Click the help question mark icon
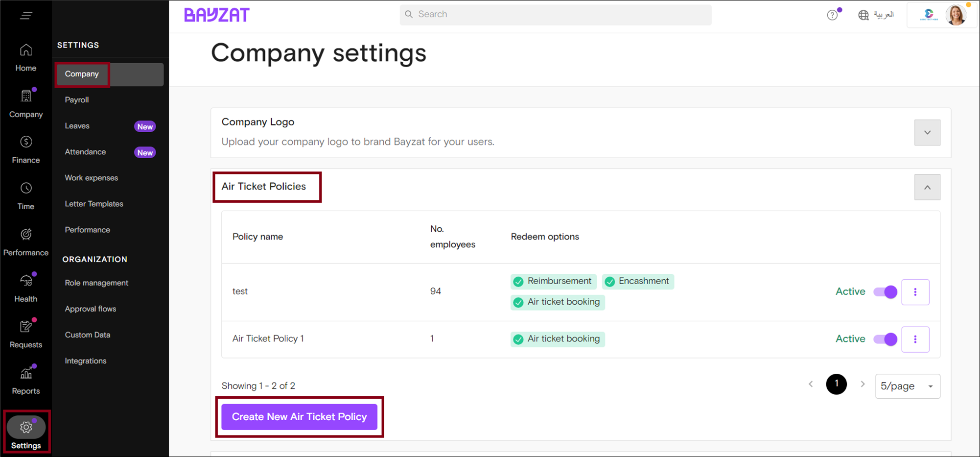Viewport: 980px width, 457px height. [832, 15]
